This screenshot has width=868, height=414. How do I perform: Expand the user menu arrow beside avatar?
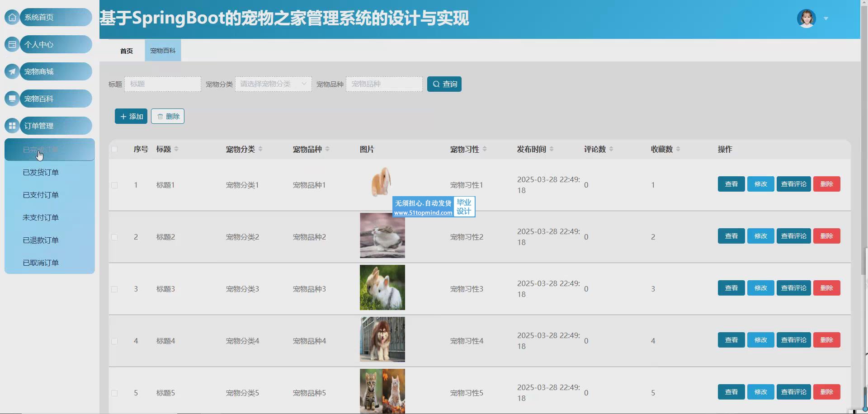pos(826,19)
